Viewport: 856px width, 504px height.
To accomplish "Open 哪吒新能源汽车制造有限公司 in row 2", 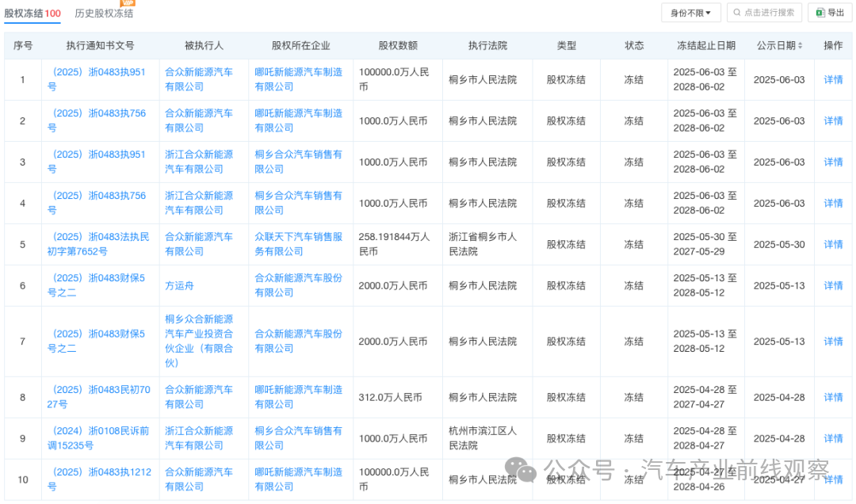I will coord(299,120).
